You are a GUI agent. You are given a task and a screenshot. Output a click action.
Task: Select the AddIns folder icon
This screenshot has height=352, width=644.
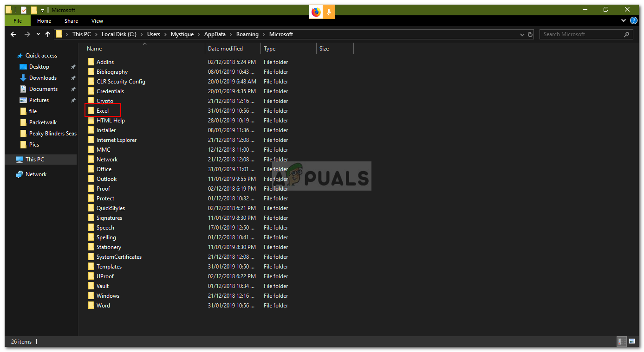click(x=91, y=62)
